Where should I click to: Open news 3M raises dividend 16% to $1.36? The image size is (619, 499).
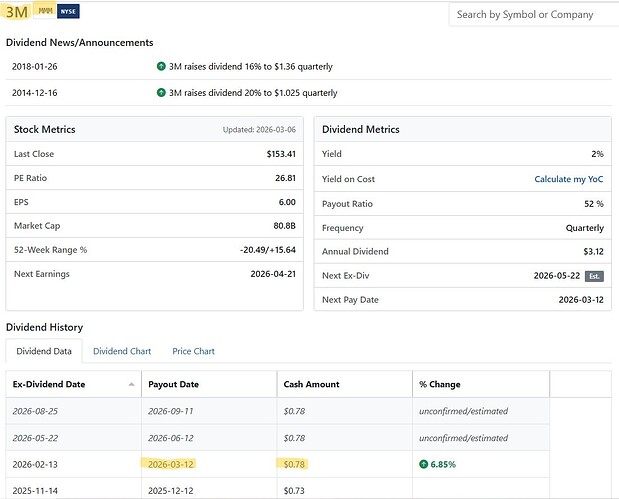tap(251, 66)
